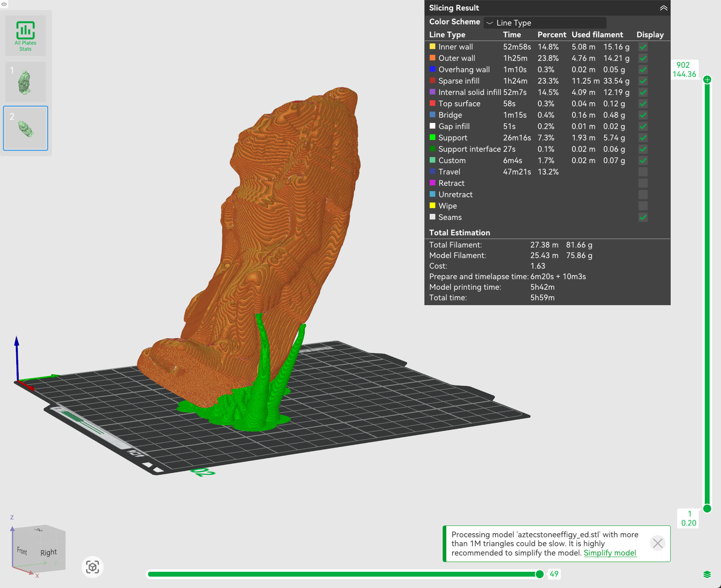Click the Line Type column header
Screen dimensions: 721x588
[x=447, y=34]
